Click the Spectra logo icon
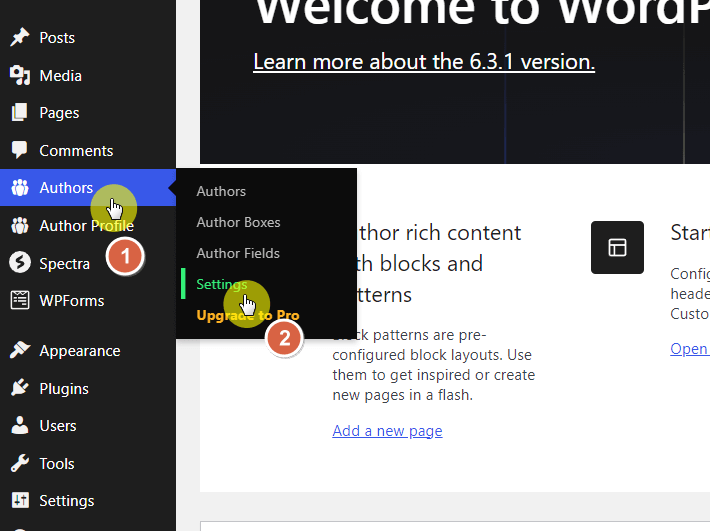Viewport: 710px width, 531px height. pyautogui.click(x=20, y=263)
